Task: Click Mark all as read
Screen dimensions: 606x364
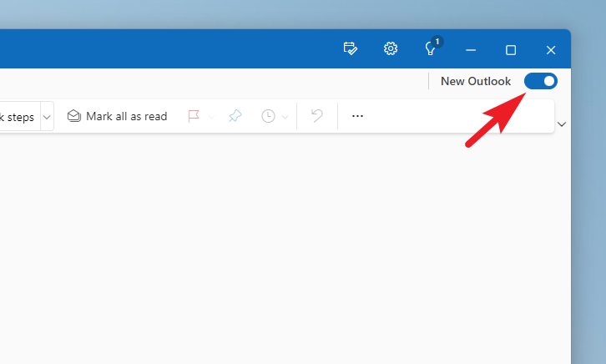Action: 117,116
